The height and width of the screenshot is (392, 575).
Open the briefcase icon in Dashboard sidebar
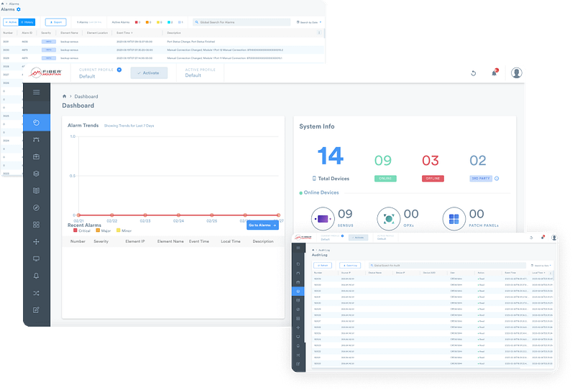(37, 157)
